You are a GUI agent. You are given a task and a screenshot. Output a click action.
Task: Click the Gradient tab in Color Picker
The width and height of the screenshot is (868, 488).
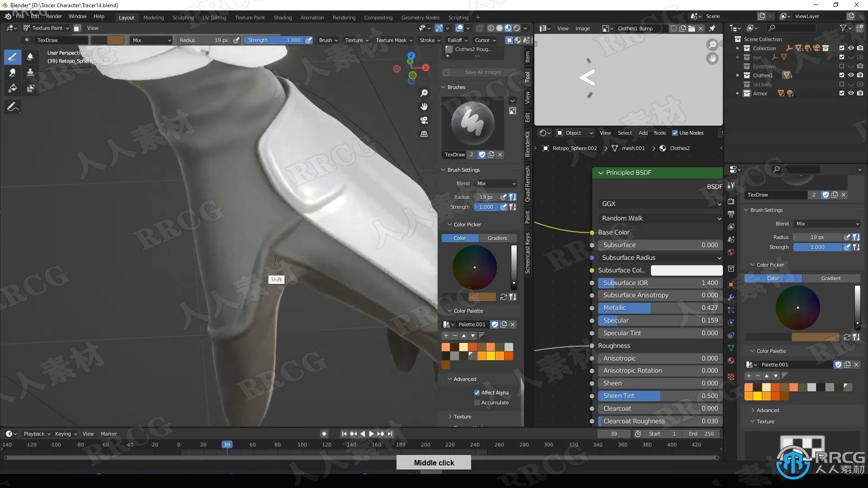click(x=497, y=238)
